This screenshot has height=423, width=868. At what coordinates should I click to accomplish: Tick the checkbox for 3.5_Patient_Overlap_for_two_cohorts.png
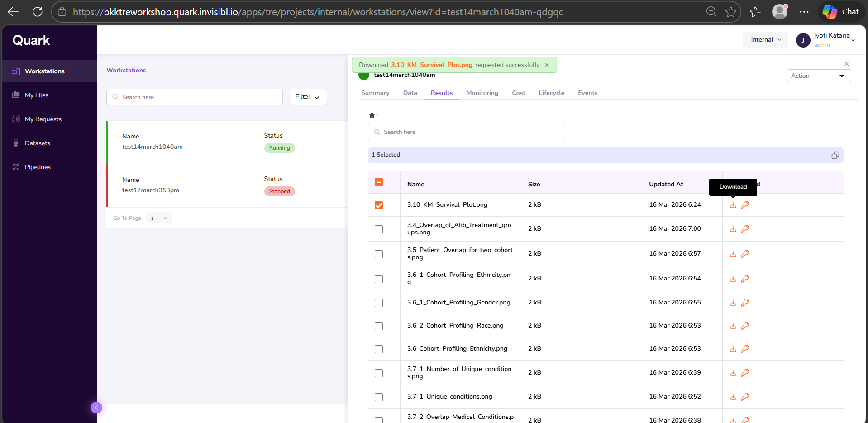[x=379, y=254]
